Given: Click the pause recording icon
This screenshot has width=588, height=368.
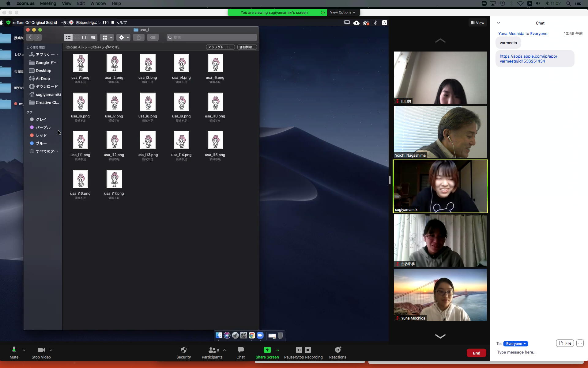Looking at the screenshot, I should tap(299, 350).
